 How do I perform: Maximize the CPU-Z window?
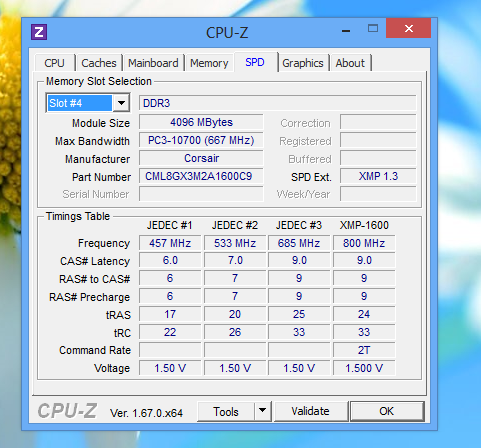(x=373, y=29)
